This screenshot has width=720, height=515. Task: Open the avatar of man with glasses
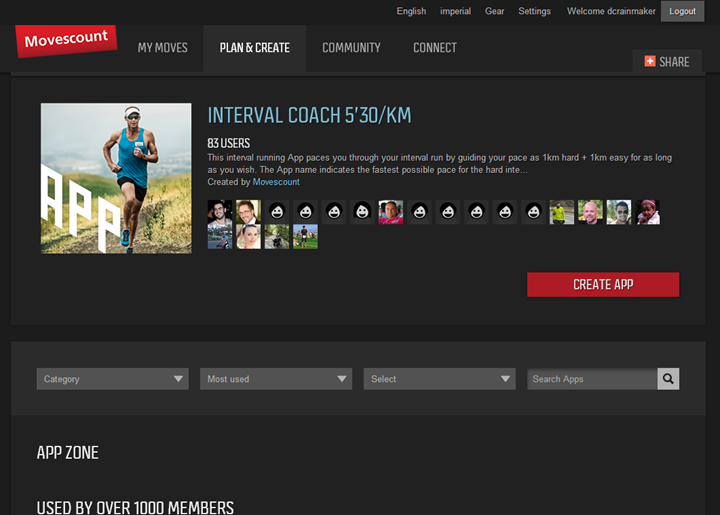248,212
